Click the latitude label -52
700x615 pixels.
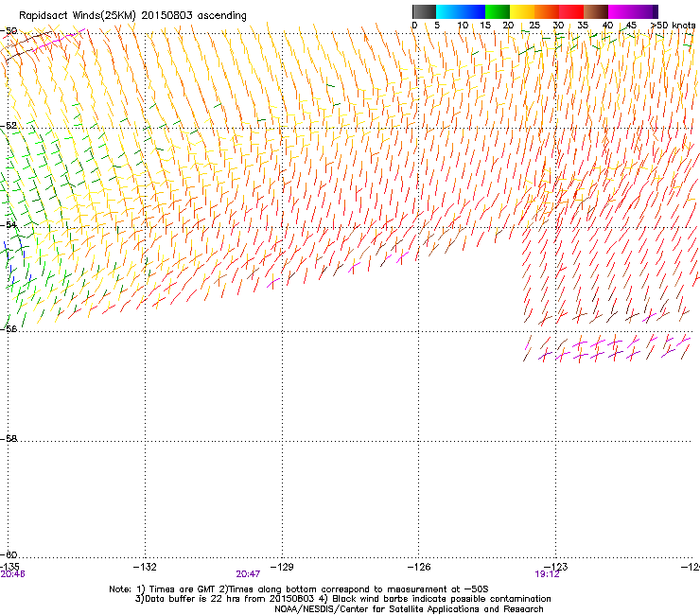[9, 126]
